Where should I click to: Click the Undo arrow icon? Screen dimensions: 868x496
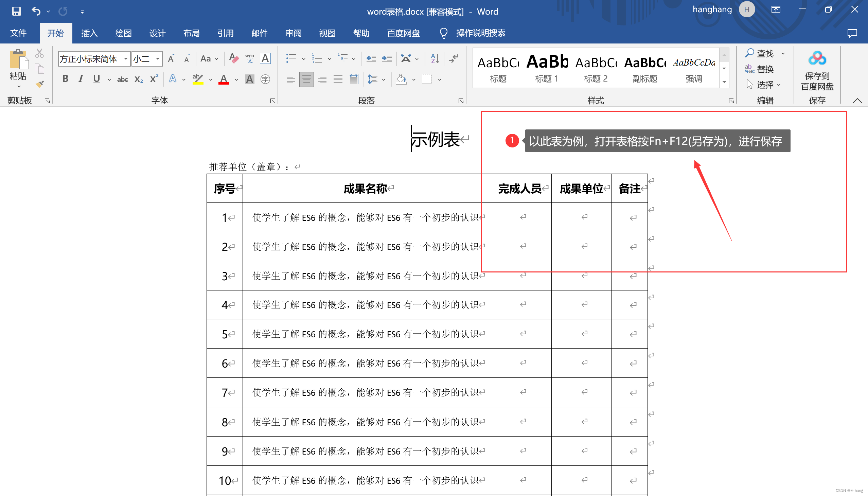36,12
